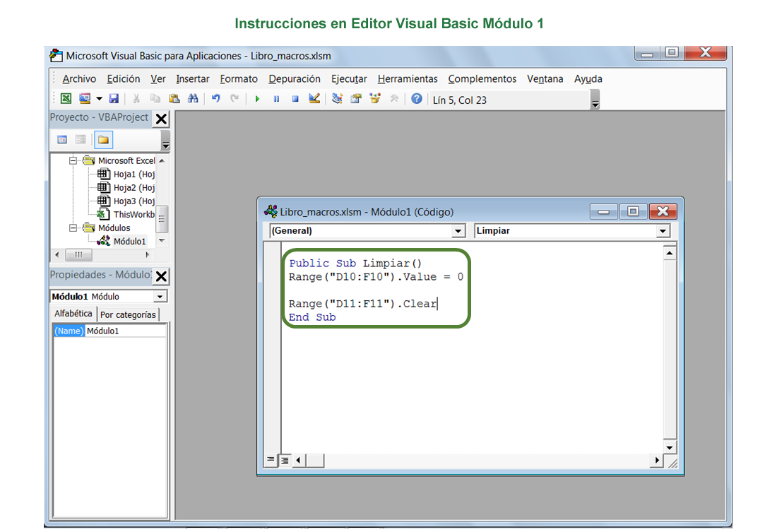
Task: Open the Ventana menu
Action: pyautogui.click(x=545, y=79)
